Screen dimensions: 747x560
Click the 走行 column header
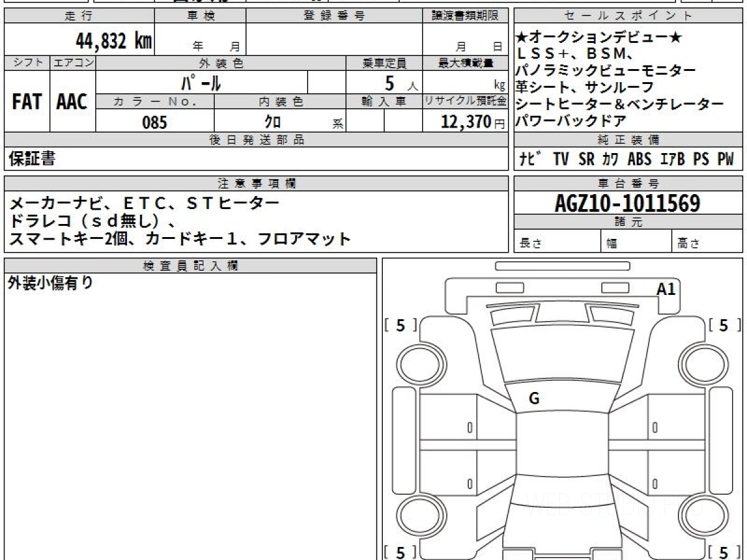[78, 16]
